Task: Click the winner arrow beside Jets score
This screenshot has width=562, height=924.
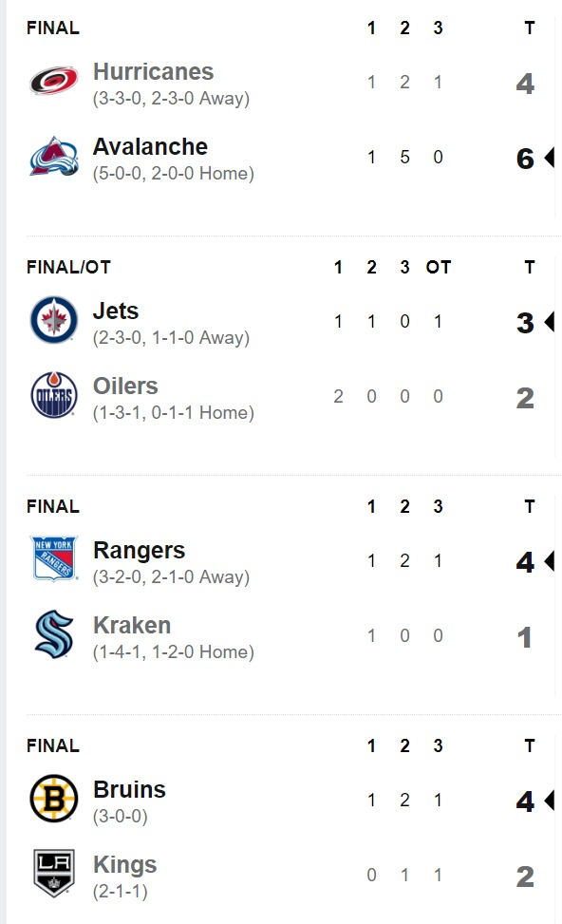Action: (x=549, y=322)
